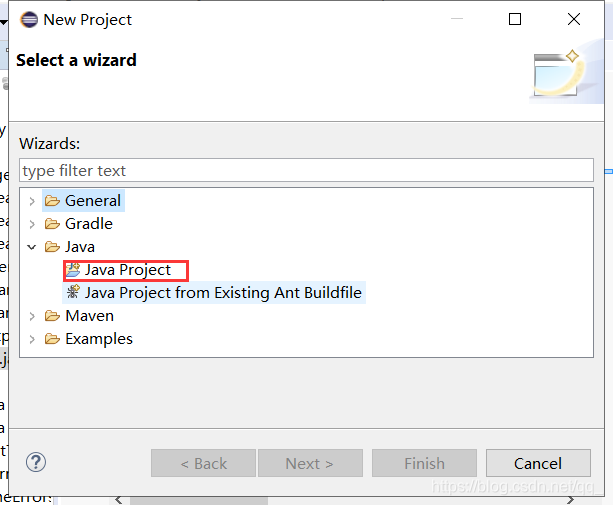Focus the type filter text field
The width and height of the screenshot is (613, 505).
[x=306, y=170]
